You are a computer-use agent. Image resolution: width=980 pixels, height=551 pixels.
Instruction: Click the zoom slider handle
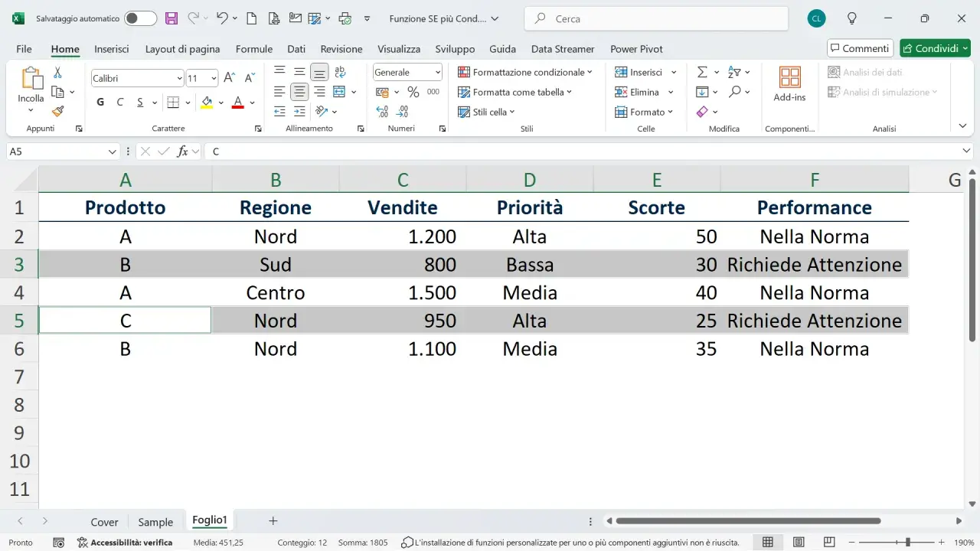tap(907, 543)
